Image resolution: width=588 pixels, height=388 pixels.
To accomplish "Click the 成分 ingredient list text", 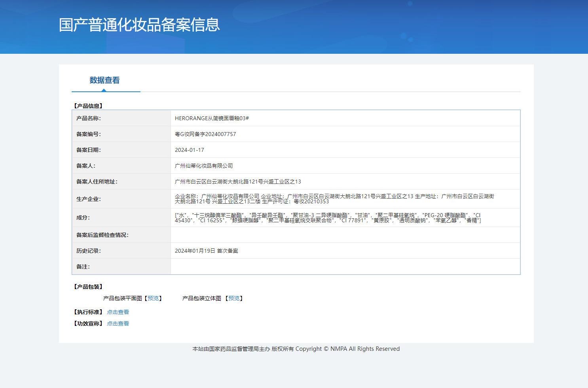I will coord(328,218).
